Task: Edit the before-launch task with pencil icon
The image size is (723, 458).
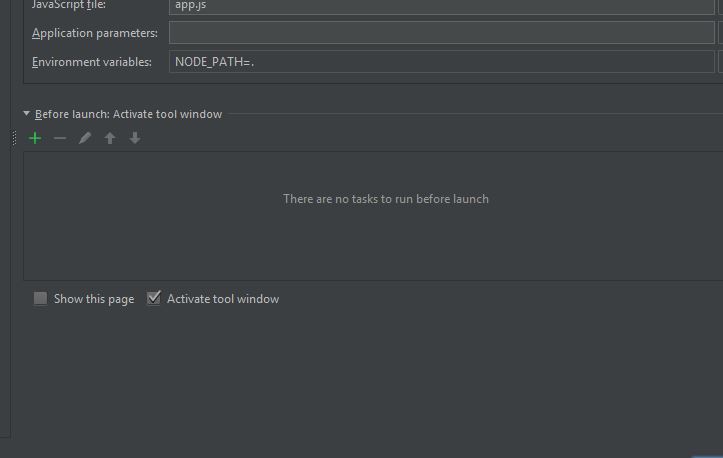Action: click(85, 138)
